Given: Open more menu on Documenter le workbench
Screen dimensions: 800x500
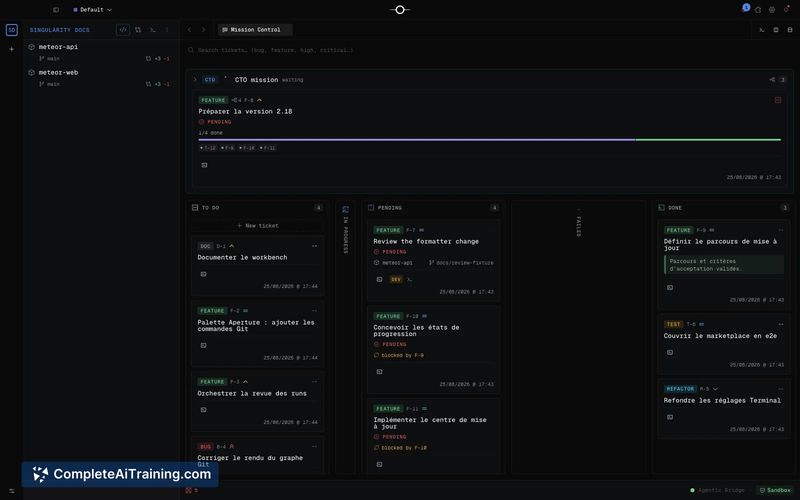Looking at the screenshot, I should 314,246.
